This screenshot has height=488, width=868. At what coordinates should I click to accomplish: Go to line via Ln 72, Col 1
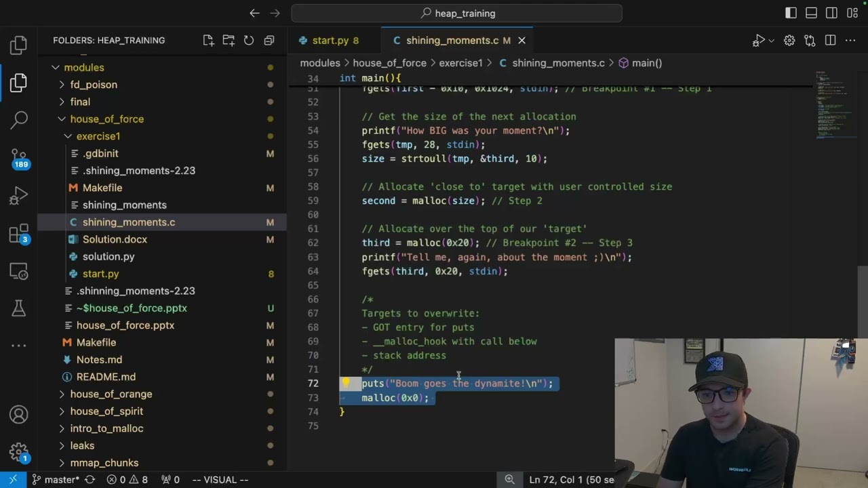[572, 480]
